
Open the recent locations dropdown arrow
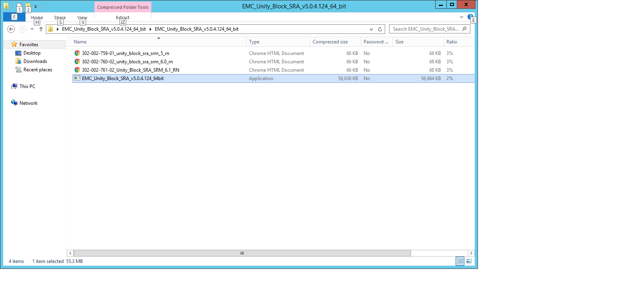(32, 29)
